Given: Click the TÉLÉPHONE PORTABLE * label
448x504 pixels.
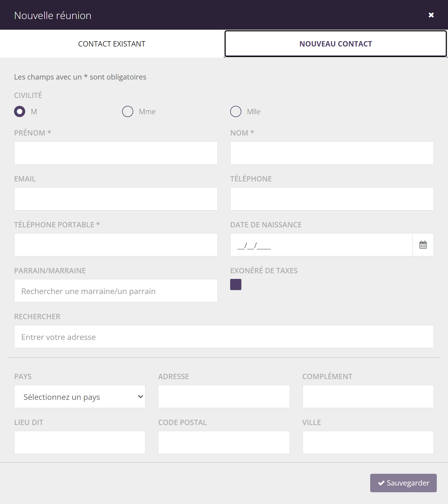Looking at the screenshot, I should point(57,225).
